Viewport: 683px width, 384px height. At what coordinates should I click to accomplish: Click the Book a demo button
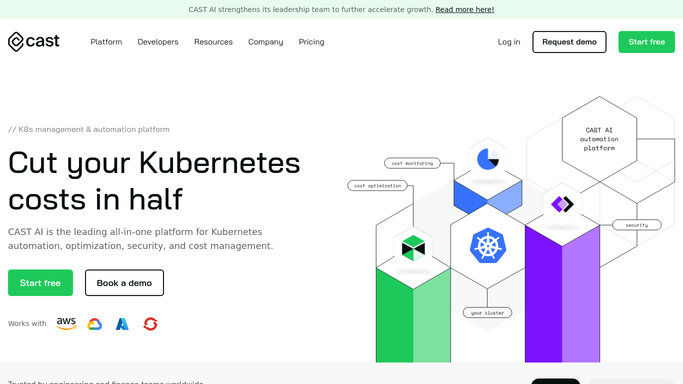click(124, 283)
